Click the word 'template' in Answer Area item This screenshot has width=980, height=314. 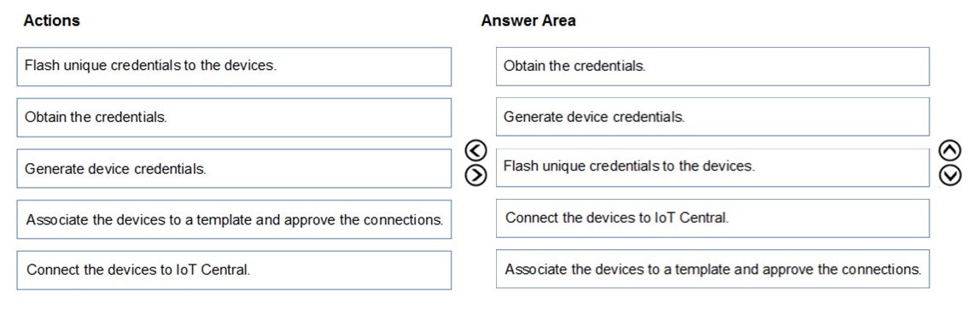pyautogui.click(x=718, y=270)
